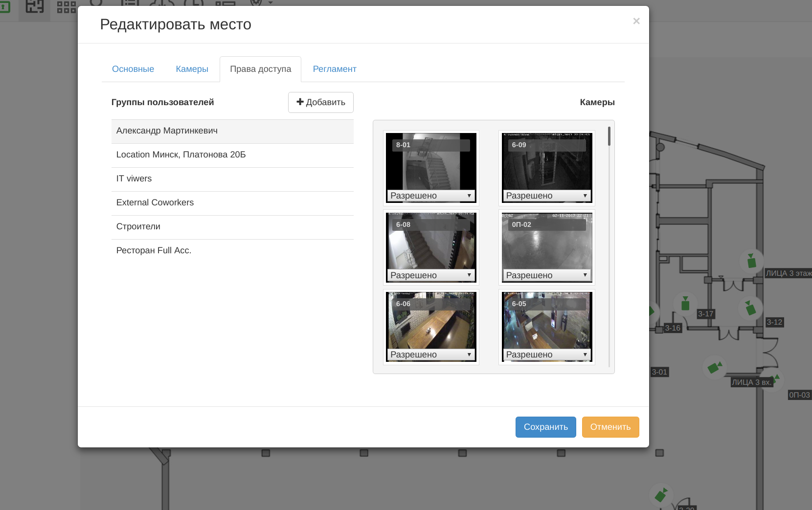Viewport: 812px width, 510px height.
Task: Cancel editing with Отменить button
Action: tap(610, 427)
